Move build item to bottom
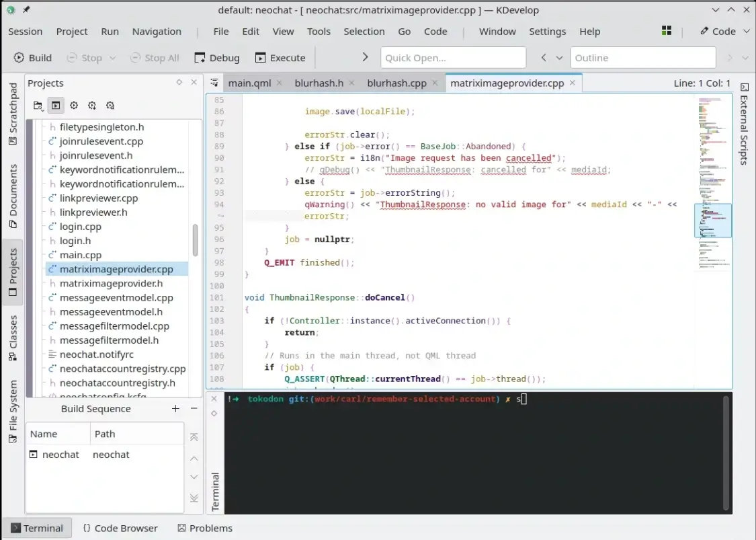The width and height of the screenshot is (756, 540). coord(194,498)
